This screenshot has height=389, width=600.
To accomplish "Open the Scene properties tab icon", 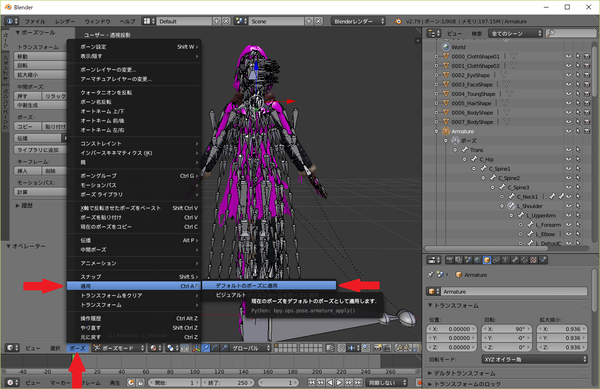I will pos(468,260).
